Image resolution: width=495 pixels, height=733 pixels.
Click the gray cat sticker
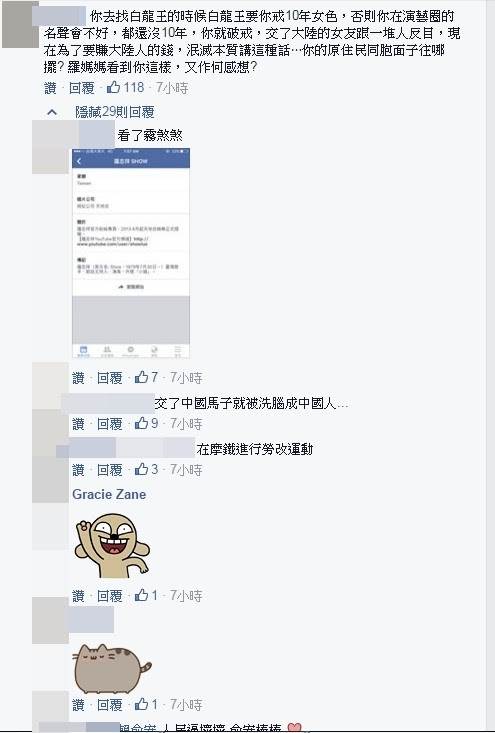[x=112, y=668]
